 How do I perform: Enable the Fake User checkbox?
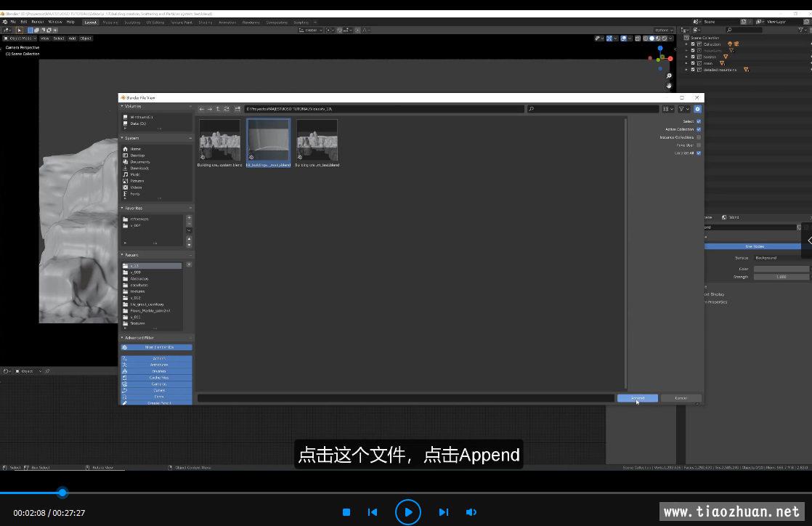(699, 145)
